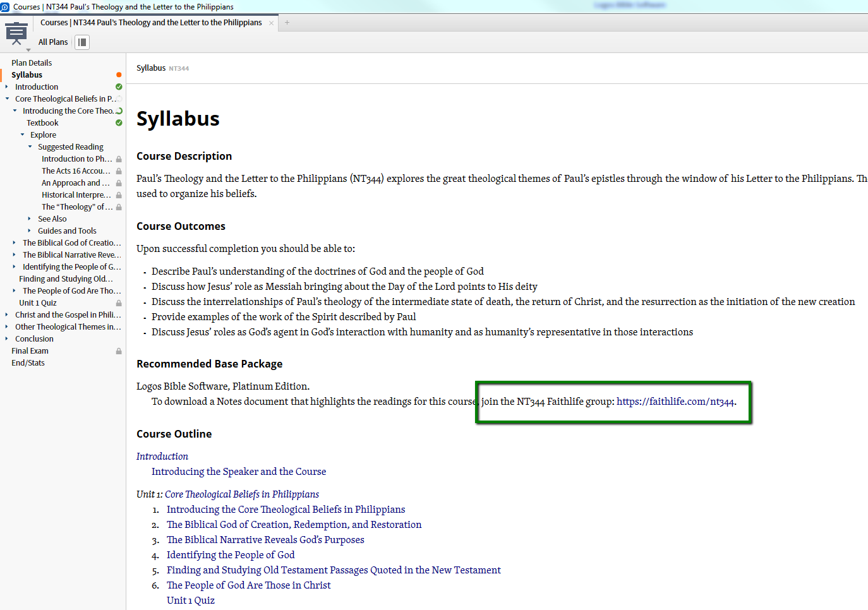Screen dimensions: 868x610
Task: Open Introducing the Speaker and the Course
Action: [239, 472]
